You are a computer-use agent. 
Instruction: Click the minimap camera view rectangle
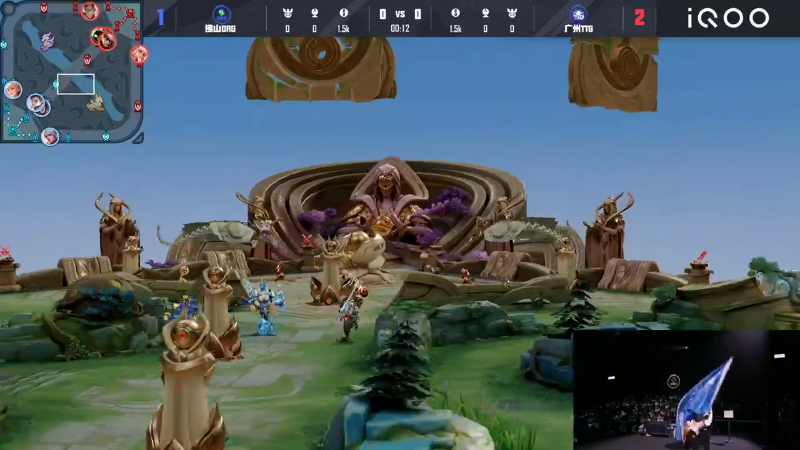click(76, 84)
